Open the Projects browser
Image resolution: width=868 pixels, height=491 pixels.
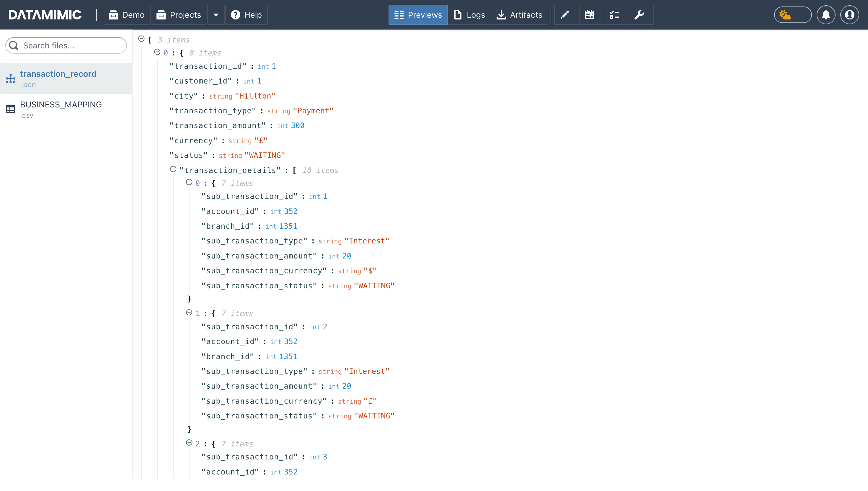(x=179, y=15)
